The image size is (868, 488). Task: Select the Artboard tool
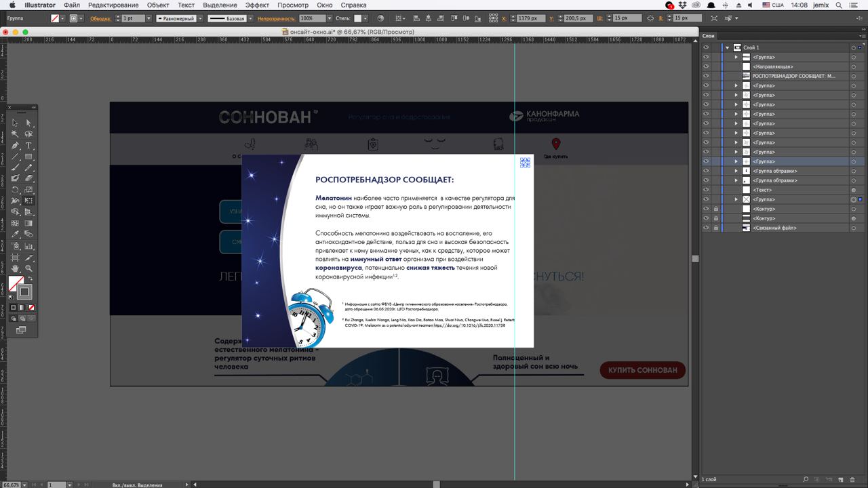coord(14,256)
